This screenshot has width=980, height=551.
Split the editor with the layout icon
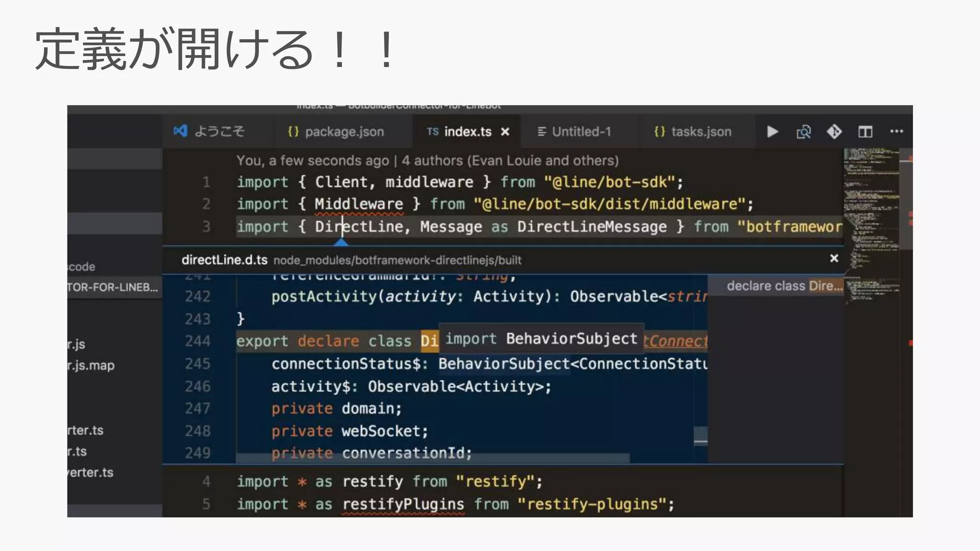coord(865,132)
